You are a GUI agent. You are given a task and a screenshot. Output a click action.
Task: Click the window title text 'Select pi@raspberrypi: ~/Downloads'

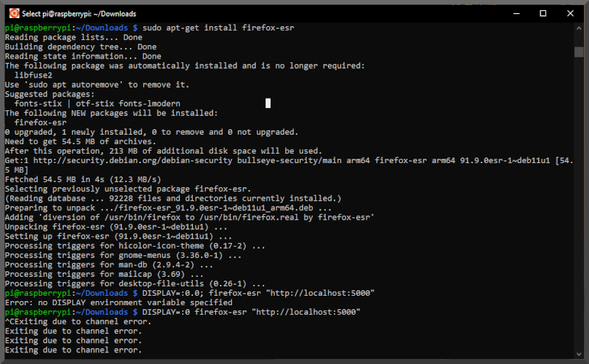78,14
